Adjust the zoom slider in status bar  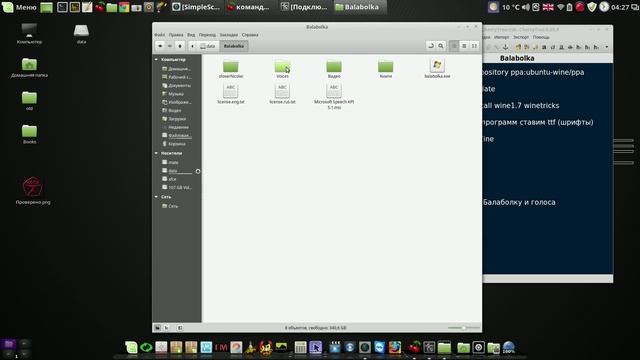coord(464,328)
